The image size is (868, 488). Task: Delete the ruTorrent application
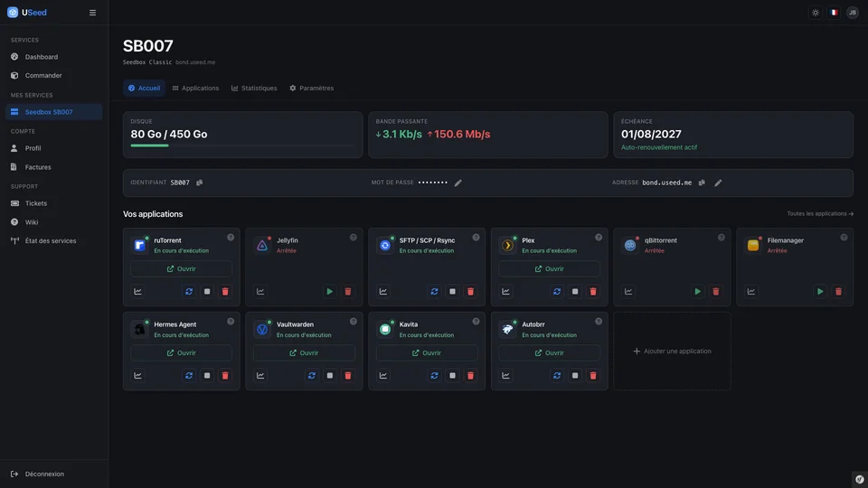225,292
